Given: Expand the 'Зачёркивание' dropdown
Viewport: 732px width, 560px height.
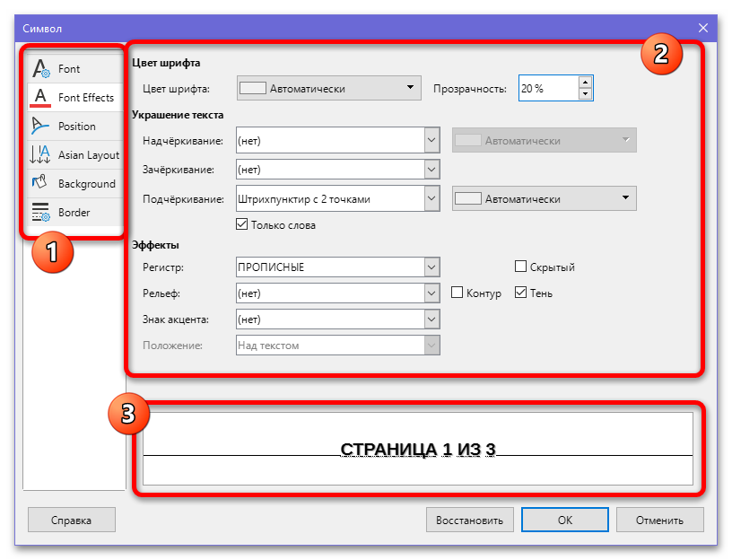Looking at the screenshot, I should [431, 169].
